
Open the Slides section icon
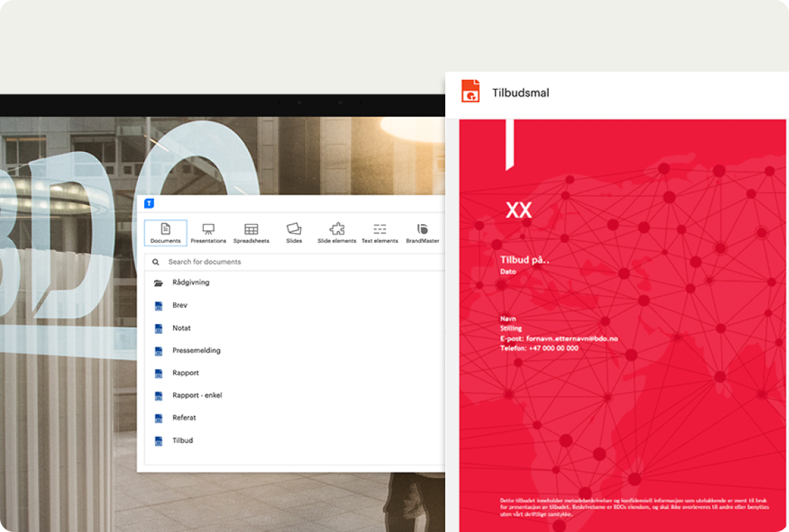coord(294,227)
